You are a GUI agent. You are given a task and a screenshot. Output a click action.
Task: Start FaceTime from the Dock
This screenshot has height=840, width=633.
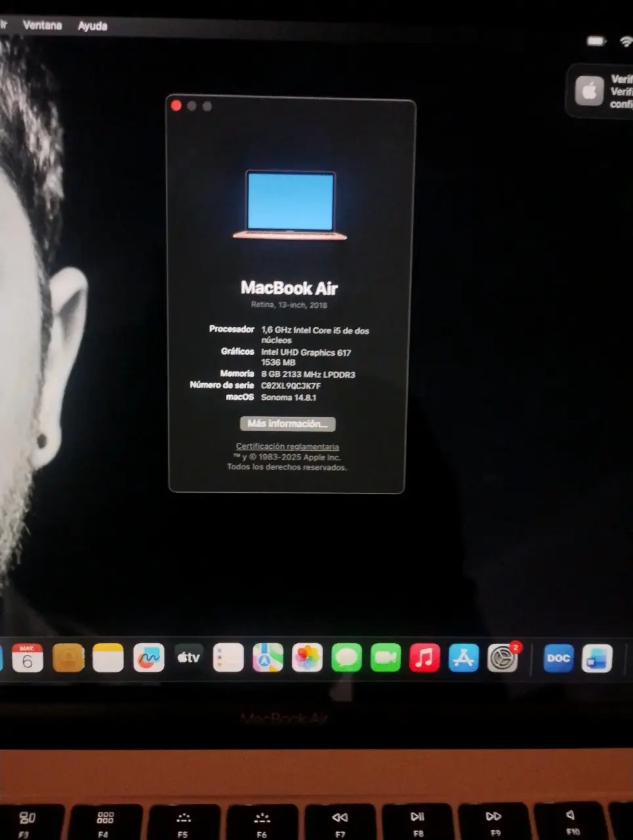point(385,658)
